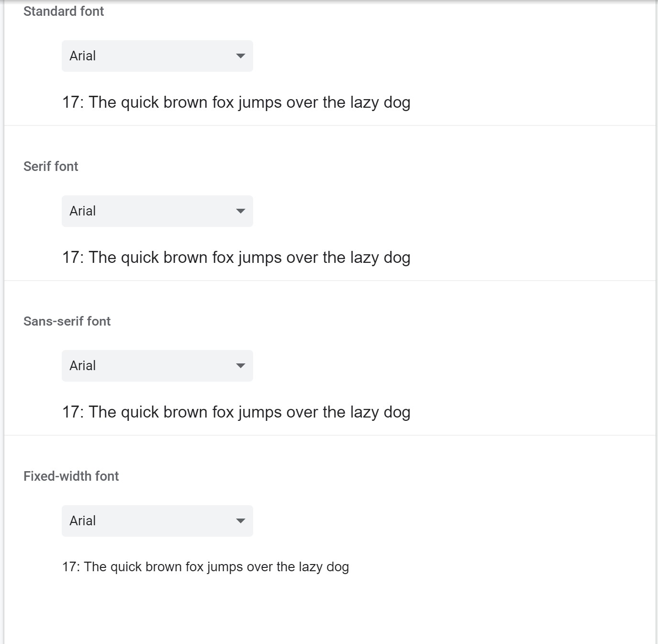Viewport: 658px width, 644px height.
Task: Click the "Arial" value under Standard font
Action: click(x=83, y=56)
